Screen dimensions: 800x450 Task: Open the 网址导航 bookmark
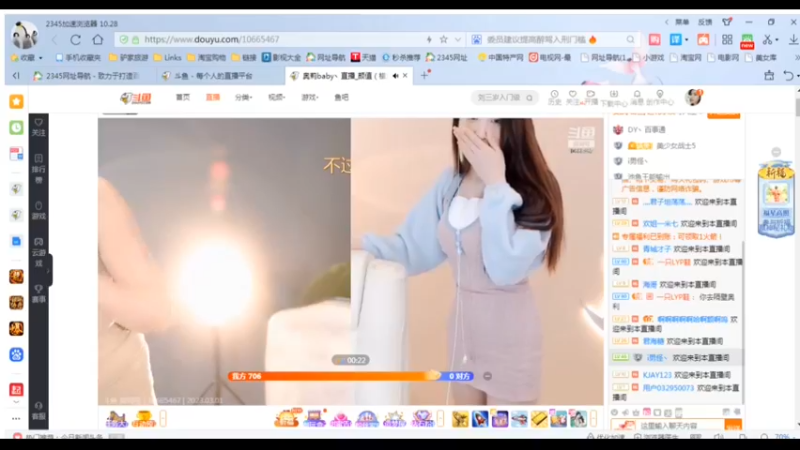coord(326,58)
